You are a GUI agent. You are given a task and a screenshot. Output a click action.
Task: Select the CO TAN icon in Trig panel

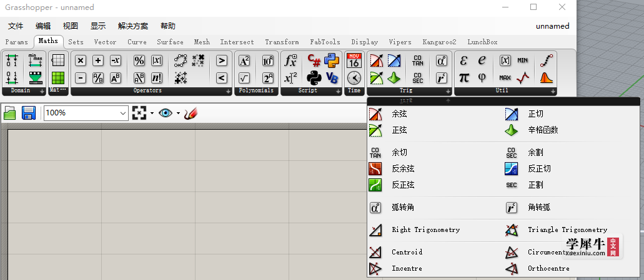pos(418,60)
